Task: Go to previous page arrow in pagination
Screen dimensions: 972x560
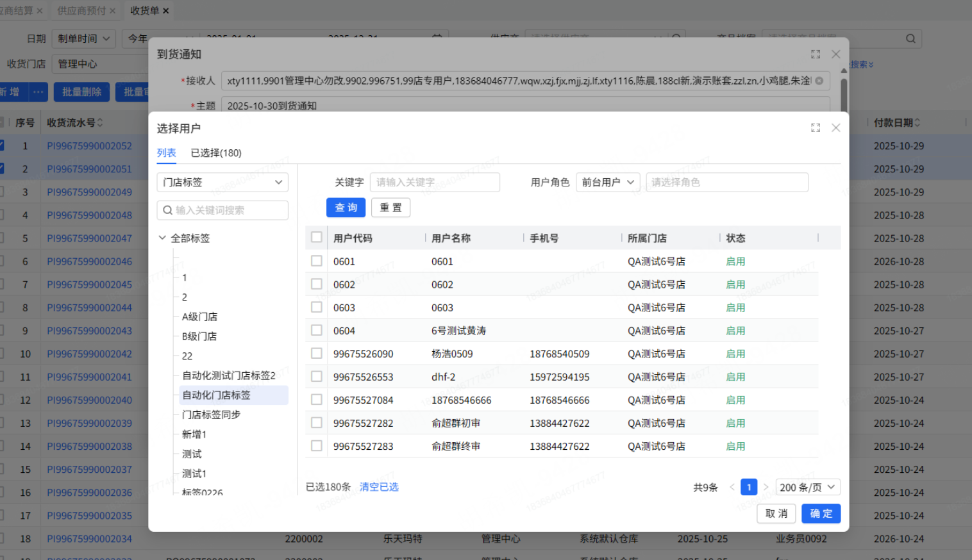Action: (x=732, y=487)
